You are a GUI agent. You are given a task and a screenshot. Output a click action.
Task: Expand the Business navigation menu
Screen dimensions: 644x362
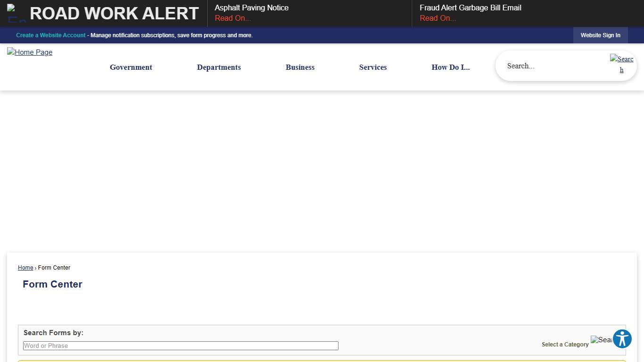300,67
